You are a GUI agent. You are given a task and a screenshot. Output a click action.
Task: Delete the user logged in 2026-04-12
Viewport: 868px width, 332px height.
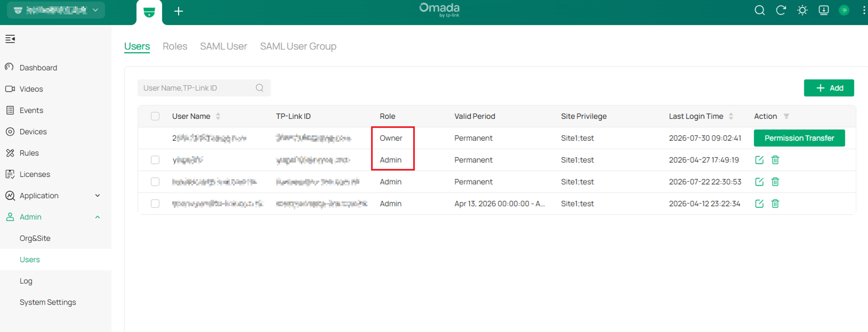[775, 204]
